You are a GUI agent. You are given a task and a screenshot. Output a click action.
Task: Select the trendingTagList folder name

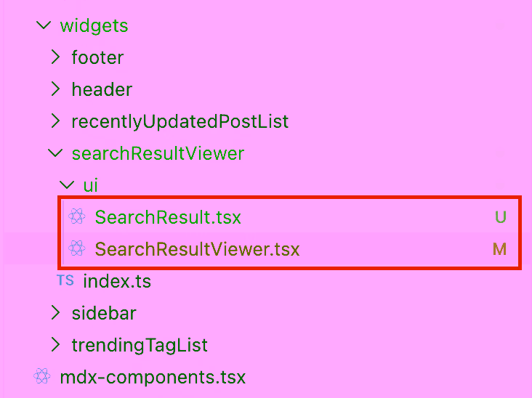point(140,345)
